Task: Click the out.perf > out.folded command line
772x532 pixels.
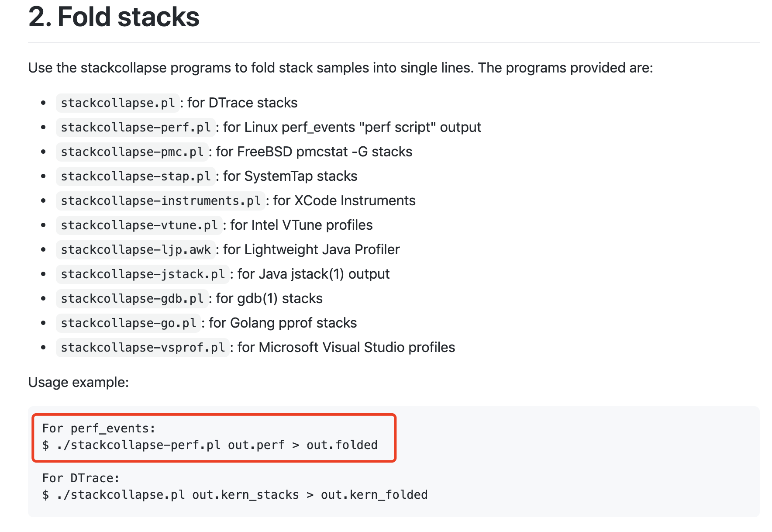Action: pyautogui.click(x=210, y=445)
